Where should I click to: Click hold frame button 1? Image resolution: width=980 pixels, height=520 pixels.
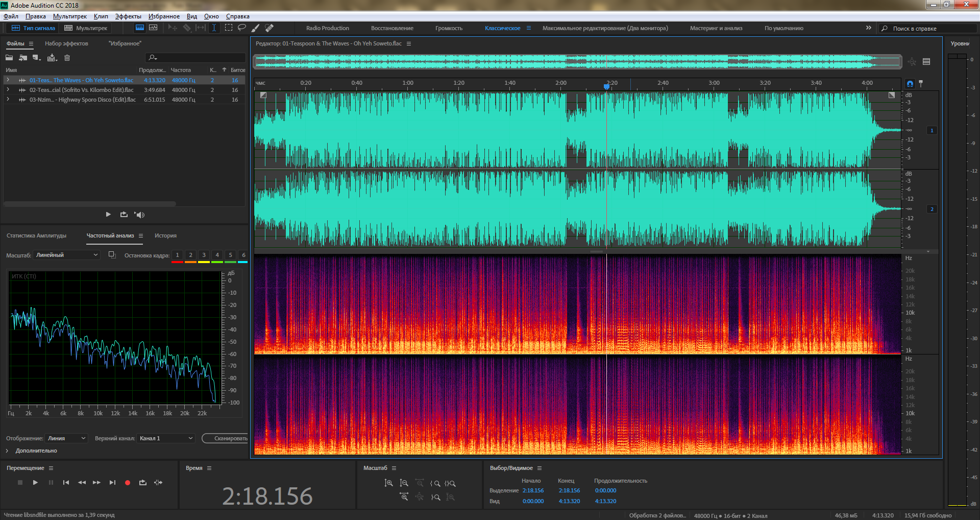click(177, 255)
